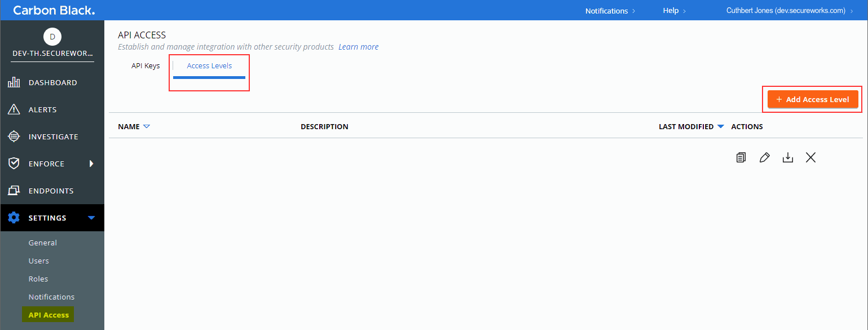Click the download access level icon
The height and width of the screenshot is (330, 868).
[788, 158]
